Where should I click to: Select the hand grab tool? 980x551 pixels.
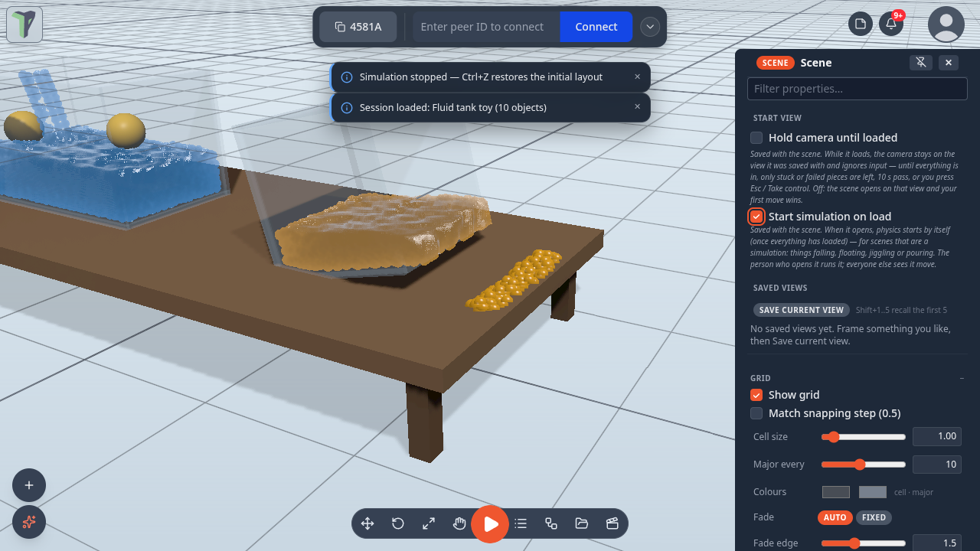(459, 523)
